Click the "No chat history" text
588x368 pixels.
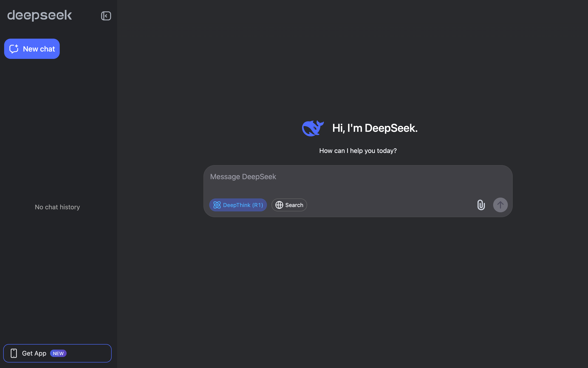[x=57, y=207]
